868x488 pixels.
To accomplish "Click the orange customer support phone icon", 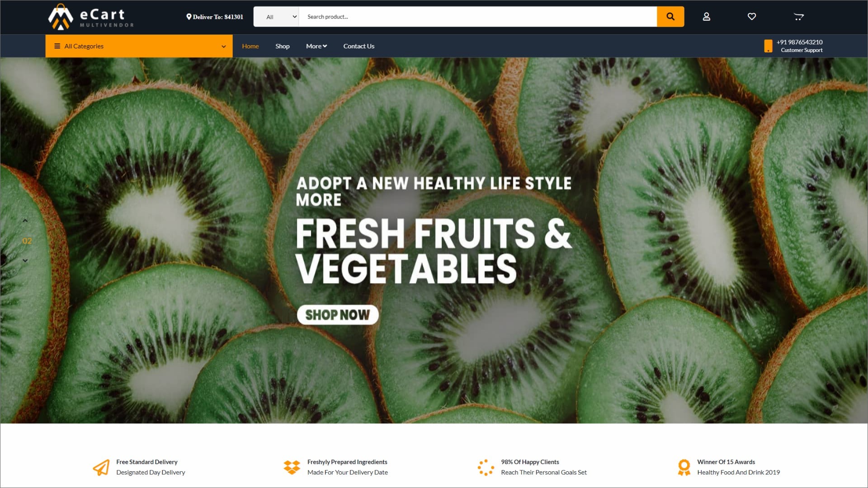I will click(768, 46).
